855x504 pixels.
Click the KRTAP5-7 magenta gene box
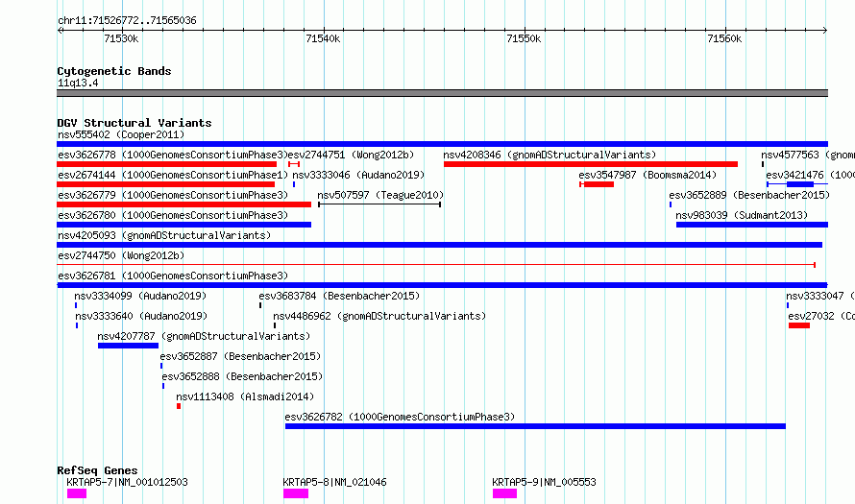pos(77,493)
